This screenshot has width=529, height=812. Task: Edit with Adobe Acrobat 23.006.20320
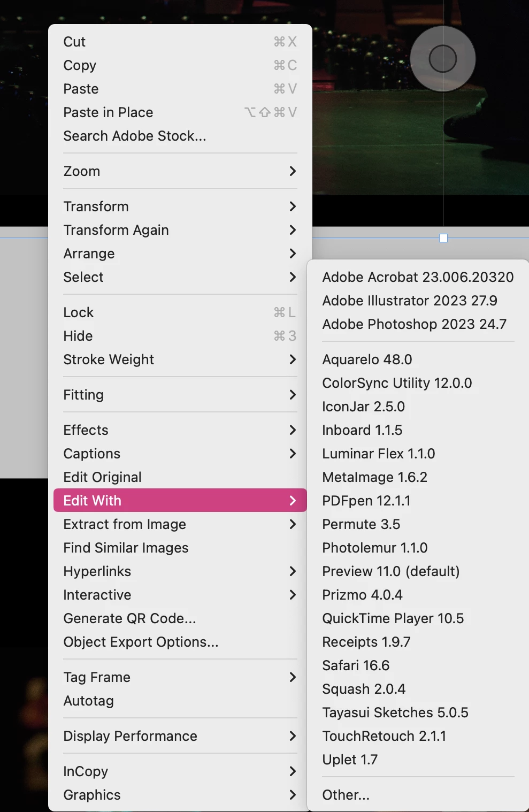pos(418,277)
